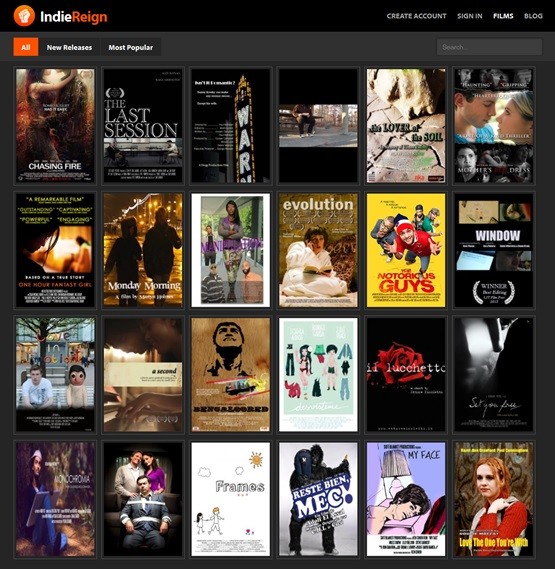The width and height of the screenshot is (555, 569).
Task: Switch to the New Releases tab
Action: [x=69, y=47]
